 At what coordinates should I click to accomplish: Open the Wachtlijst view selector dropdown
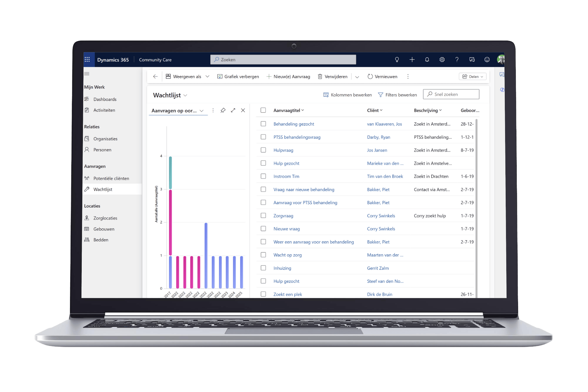[x=185, y=95]
